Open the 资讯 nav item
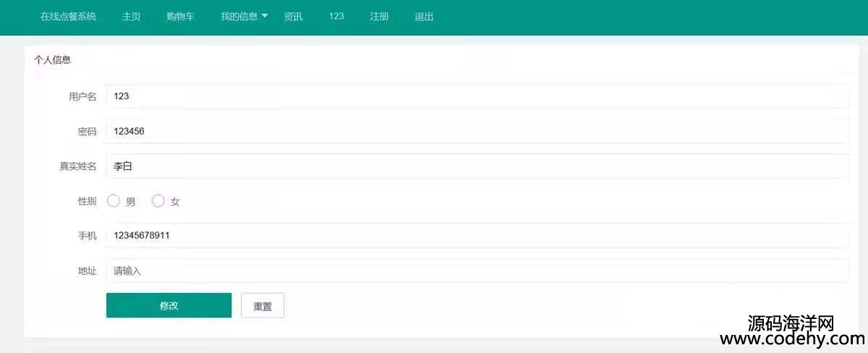868x353 pixels. coord(293,17)
